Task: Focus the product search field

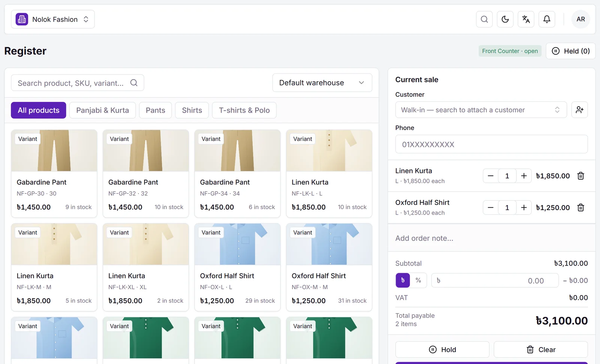Action: tap(77, 83)
